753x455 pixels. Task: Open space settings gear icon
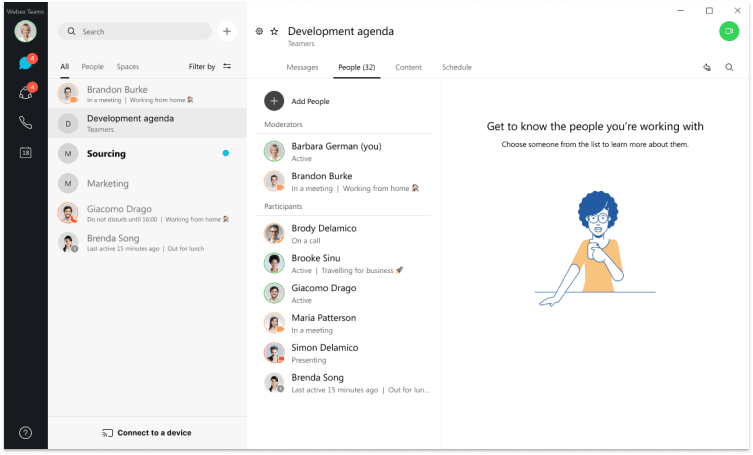pos(259,31)
